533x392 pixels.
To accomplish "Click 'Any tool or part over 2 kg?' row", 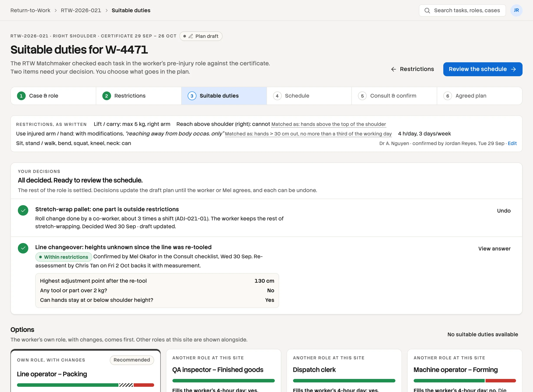I will [157, 291].
